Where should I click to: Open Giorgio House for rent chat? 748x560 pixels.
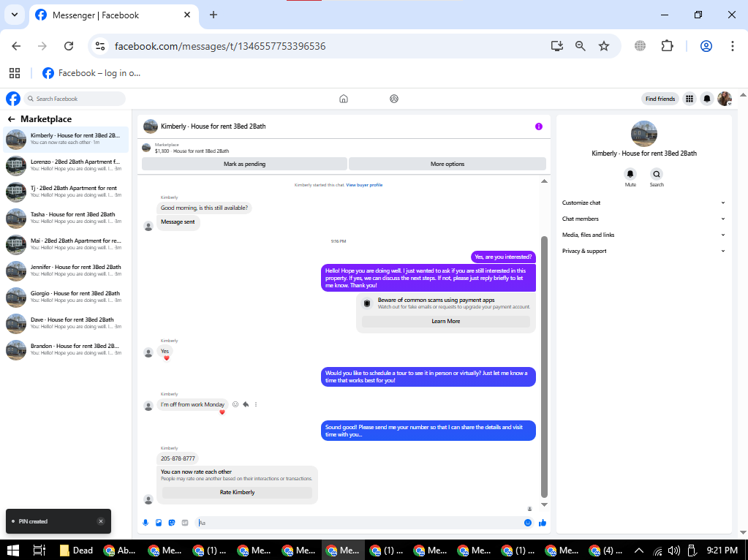point(66,297)
